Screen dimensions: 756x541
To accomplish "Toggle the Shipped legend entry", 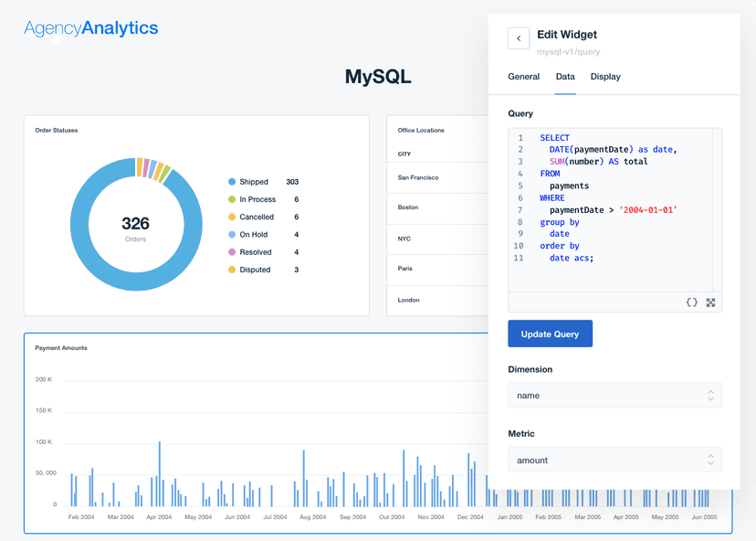I will [x=253, y=182].
